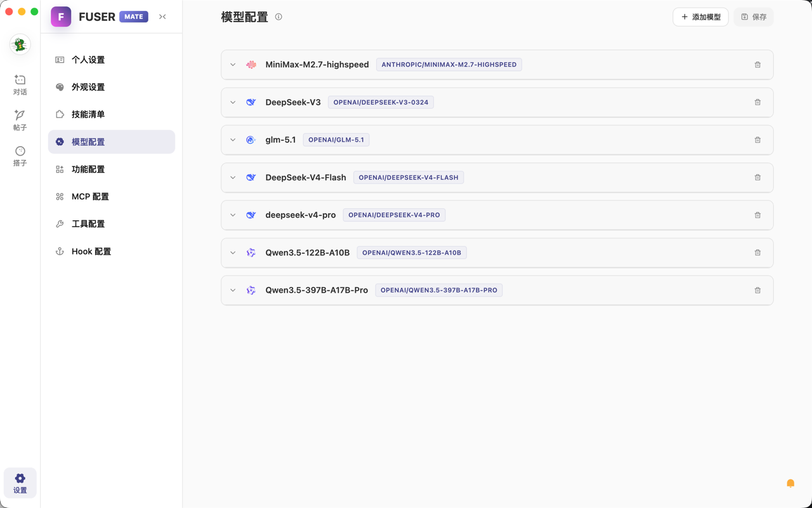Delete the Qwen3.5-397B-A17B-Pro model
812x508 pixels.
tap(757, 290)
